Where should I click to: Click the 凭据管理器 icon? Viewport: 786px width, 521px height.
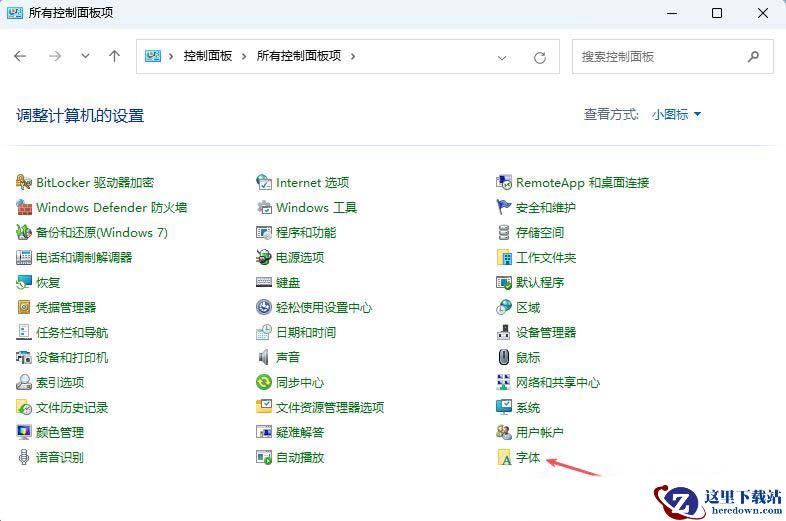tap(24, 307)
